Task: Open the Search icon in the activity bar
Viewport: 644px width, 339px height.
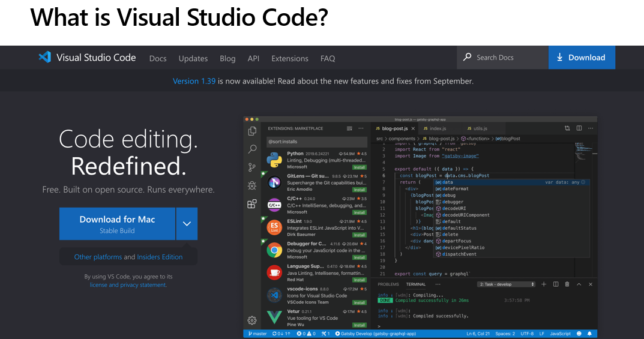Action: pyautogui.click(x=252, y=149)
